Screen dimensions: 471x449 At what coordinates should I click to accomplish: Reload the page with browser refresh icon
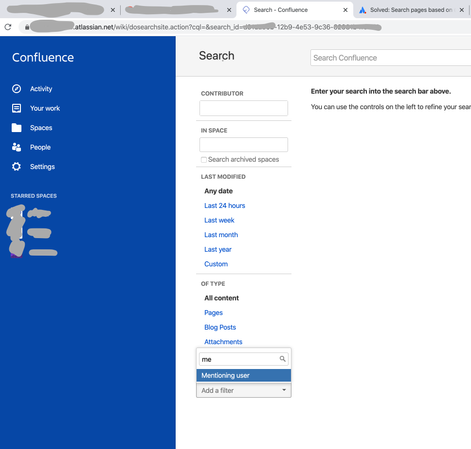point(8,27)
